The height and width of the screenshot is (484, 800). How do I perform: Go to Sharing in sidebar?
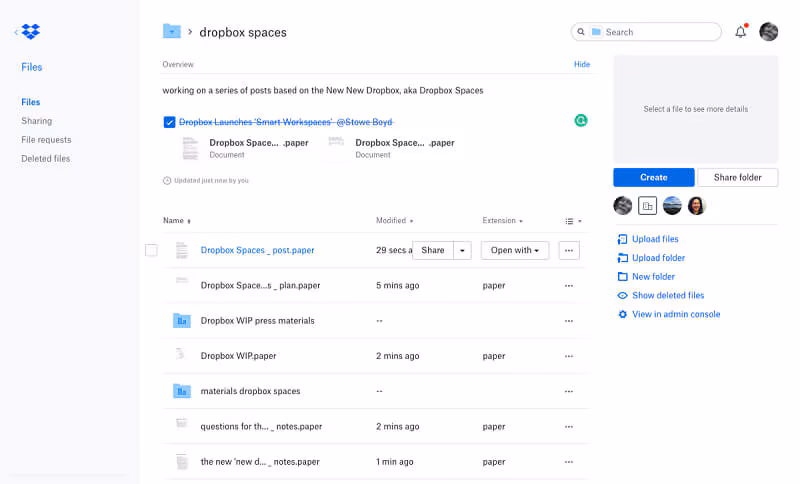click(x=37, y=121)
